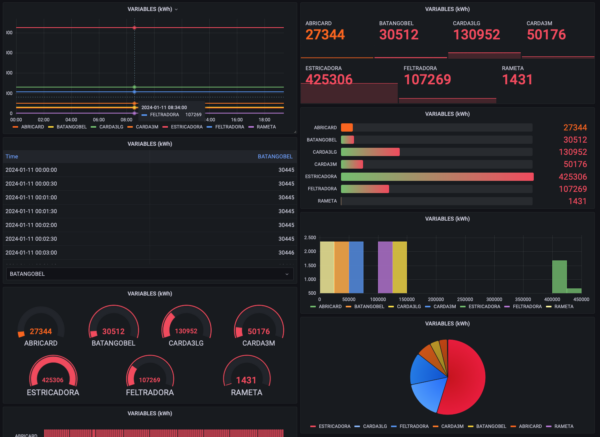Toggle ABRICARD series in time series legend
The width and height of the screenshot is (600, 437).
31,127
